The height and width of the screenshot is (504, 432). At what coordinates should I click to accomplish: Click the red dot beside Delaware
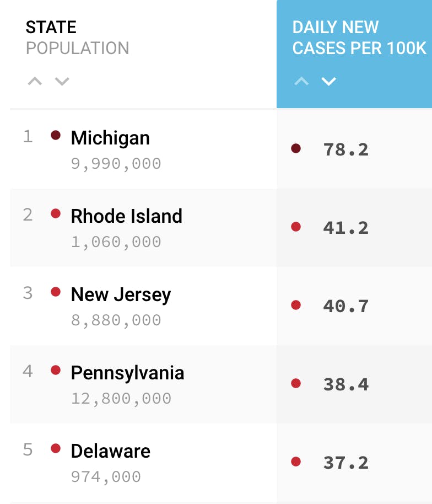pos(56,448)
